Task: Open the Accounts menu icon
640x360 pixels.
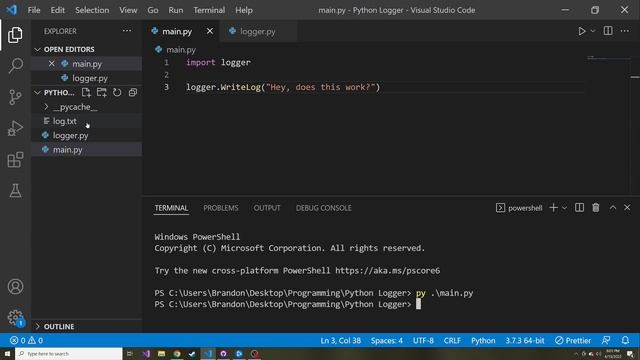Action: [x=15, y=287]
